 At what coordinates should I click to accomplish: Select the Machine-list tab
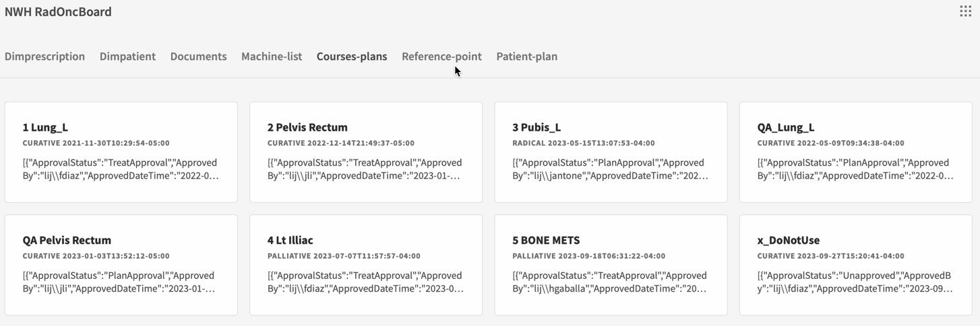(272, 57)
